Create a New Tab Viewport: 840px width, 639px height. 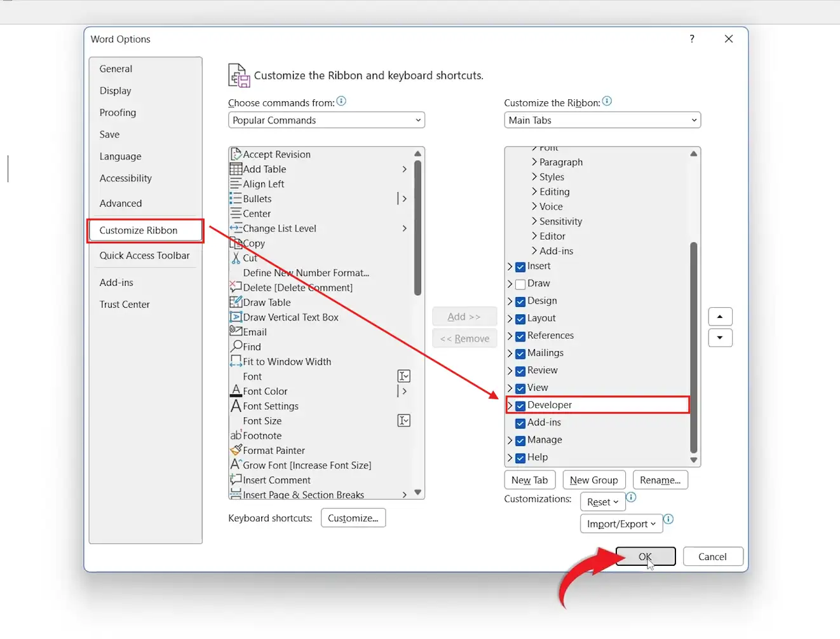point(530,480)
